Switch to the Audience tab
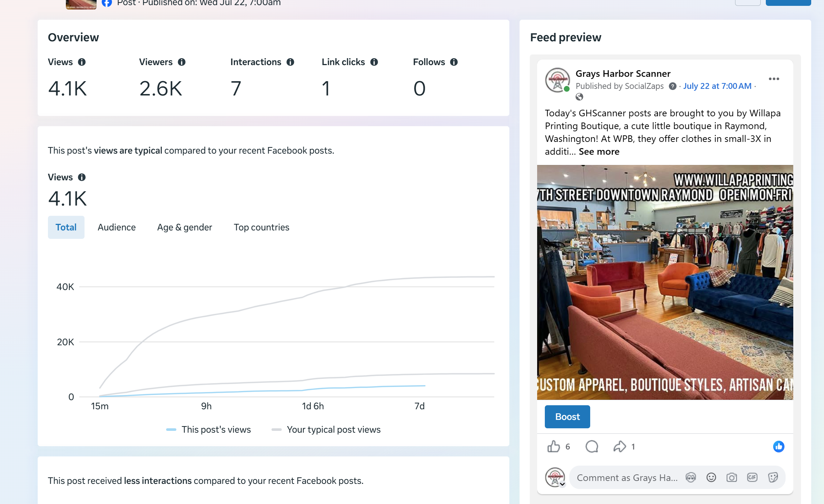The image size is (824, 504). coord(117,227)
